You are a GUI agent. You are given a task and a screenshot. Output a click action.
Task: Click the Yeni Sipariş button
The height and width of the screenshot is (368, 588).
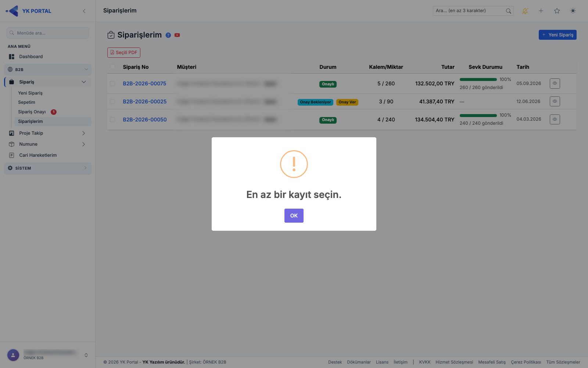click(557, 35)
